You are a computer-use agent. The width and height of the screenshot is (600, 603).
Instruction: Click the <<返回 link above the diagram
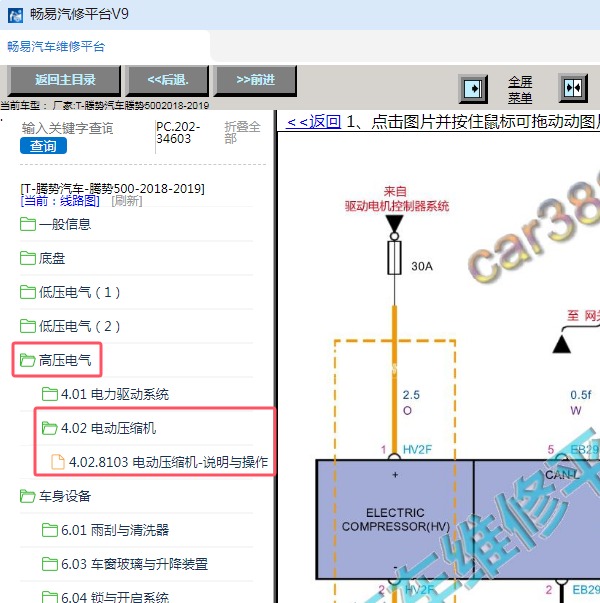click(313, 122)
